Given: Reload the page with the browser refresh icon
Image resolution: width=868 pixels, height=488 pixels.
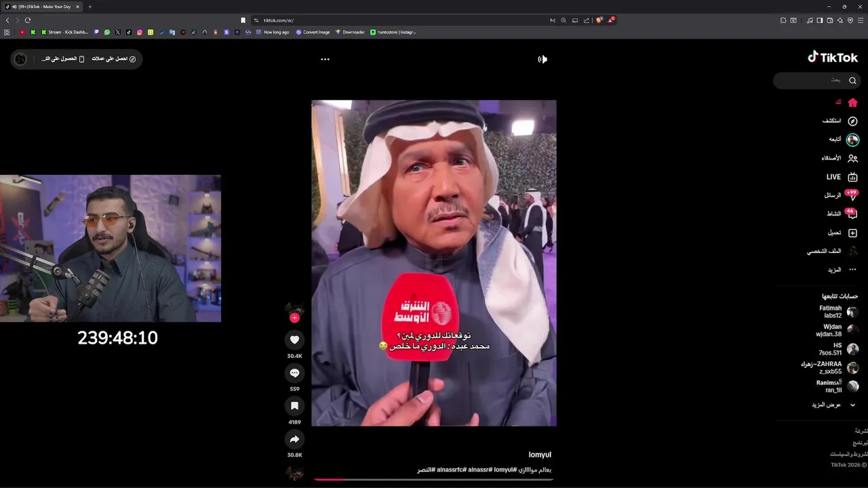Looking at the screenshot, I should (x=28, y=20).
